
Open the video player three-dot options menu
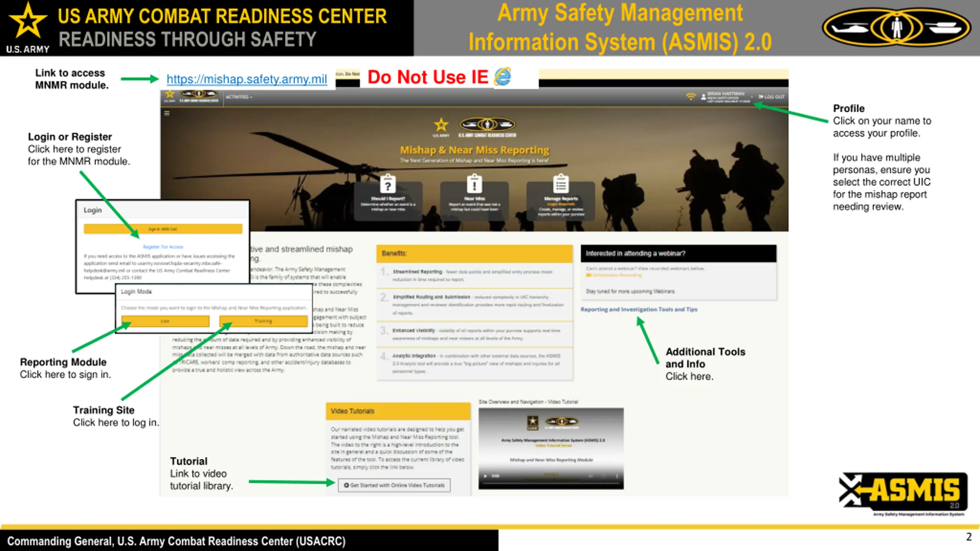pos(617,476)
